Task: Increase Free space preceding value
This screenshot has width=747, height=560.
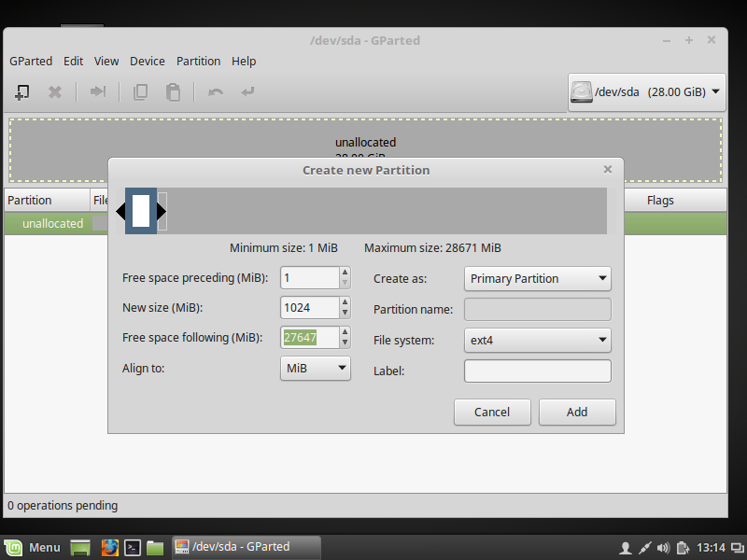Action: 345,273
